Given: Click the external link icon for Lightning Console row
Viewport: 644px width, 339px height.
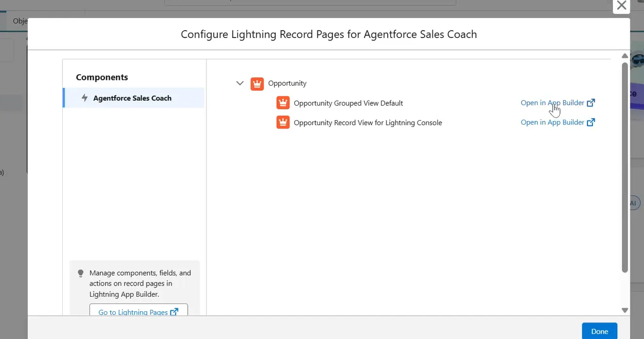Looking at the screenshot, I should (591, 122).
